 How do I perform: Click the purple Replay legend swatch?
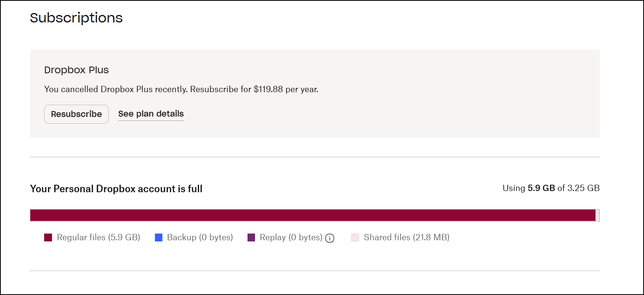pos(251,237)
